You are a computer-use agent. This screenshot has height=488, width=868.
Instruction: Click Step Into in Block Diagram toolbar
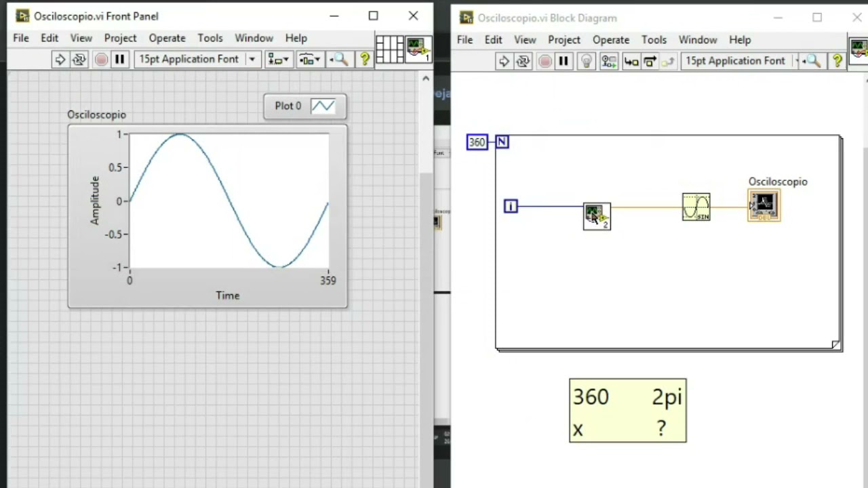[x=631, y=62]
